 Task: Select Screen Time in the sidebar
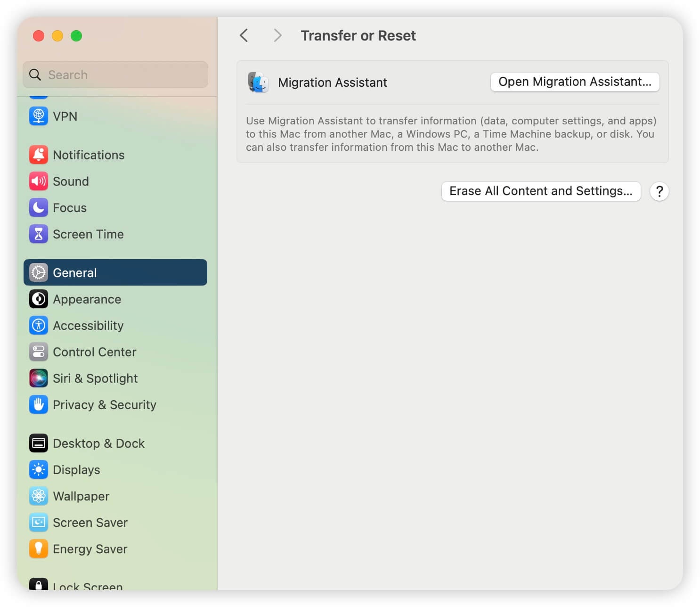pyautogui.click(x=115, y=234)
